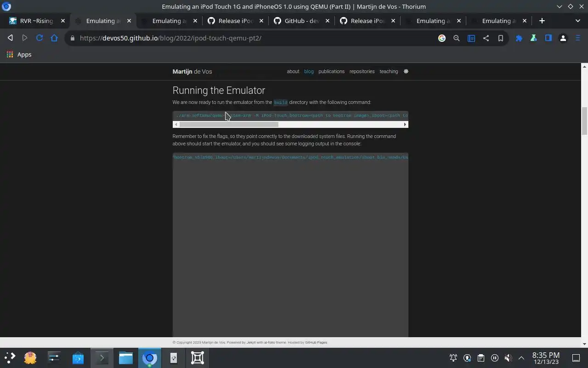Share this page using the share icon
The image size is (588, 368).
486,38
